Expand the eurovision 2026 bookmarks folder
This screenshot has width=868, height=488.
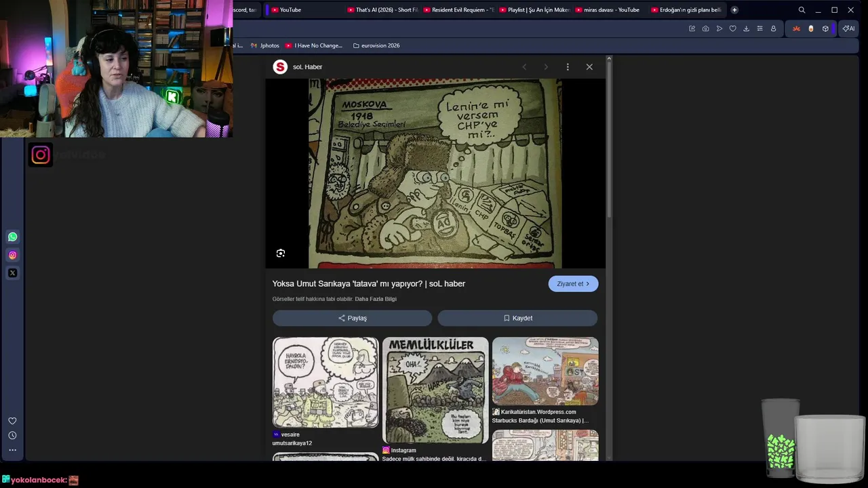point(376,45)
